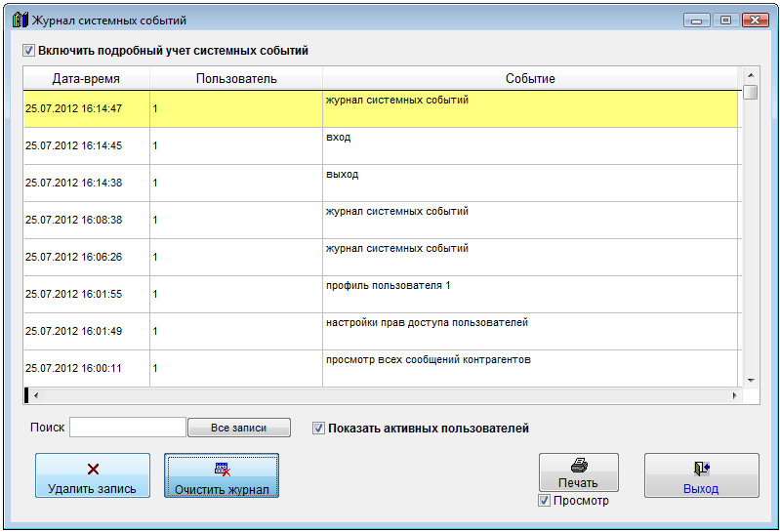Select row dated 25.07.2012 16:01:49

(x=381, y=332)
